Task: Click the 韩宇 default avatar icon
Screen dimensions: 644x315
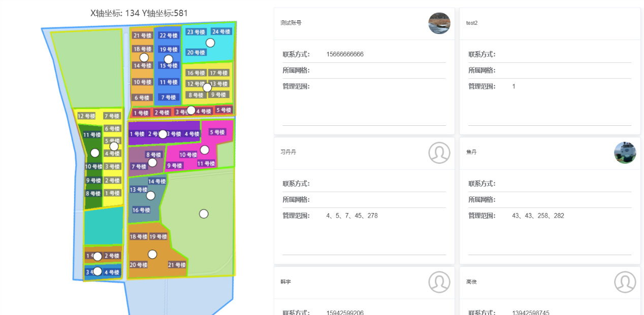Action: (439, 282)
